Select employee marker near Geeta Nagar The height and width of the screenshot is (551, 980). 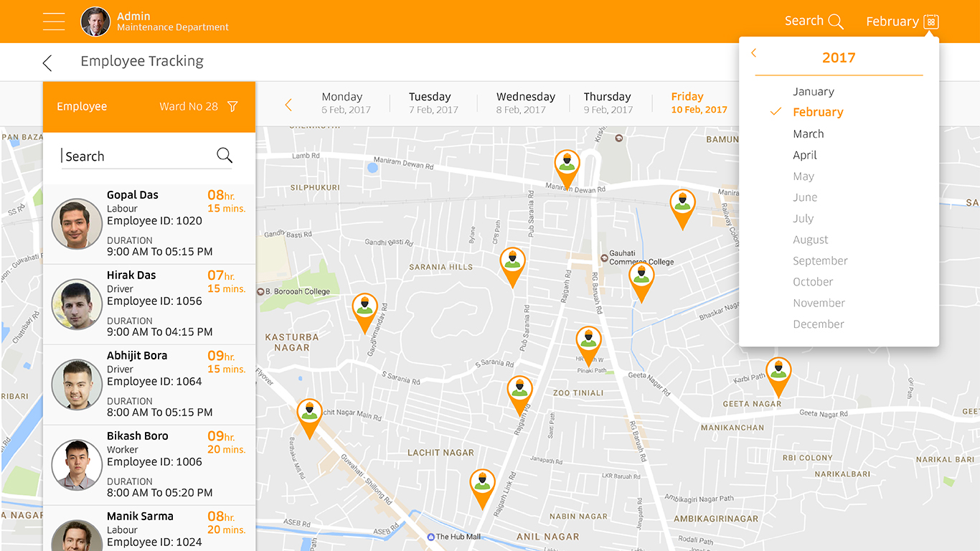point(778,374)
